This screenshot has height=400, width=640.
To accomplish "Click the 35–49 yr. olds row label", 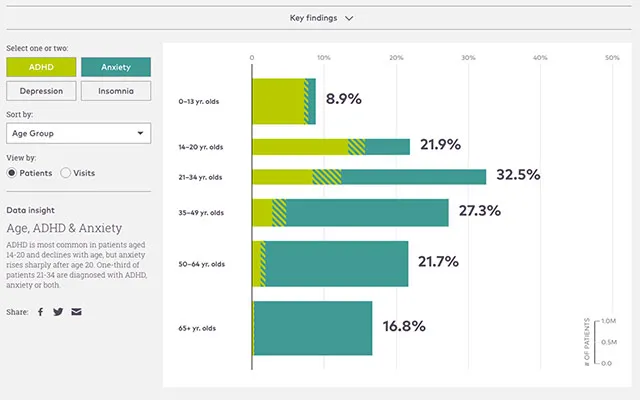I will [201, 213].
